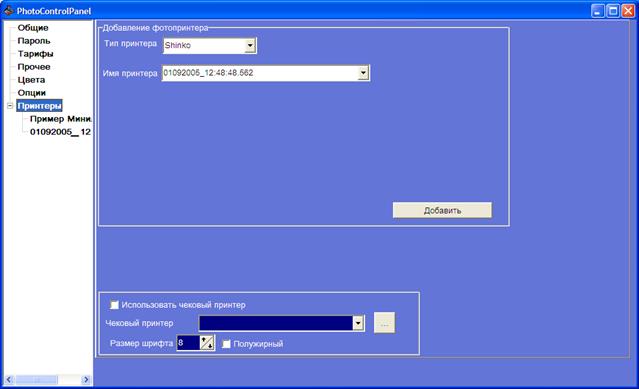Click the Добавить button
This screenshot has width=639, height=389.
[442, 210]
